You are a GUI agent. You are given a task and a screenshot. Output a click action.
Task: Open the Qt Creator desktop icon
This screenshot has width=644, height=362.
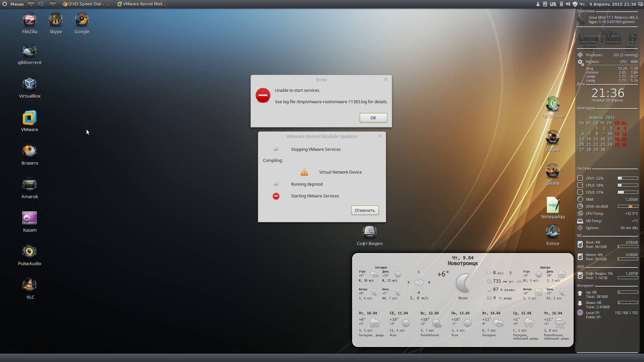point(553,105)
